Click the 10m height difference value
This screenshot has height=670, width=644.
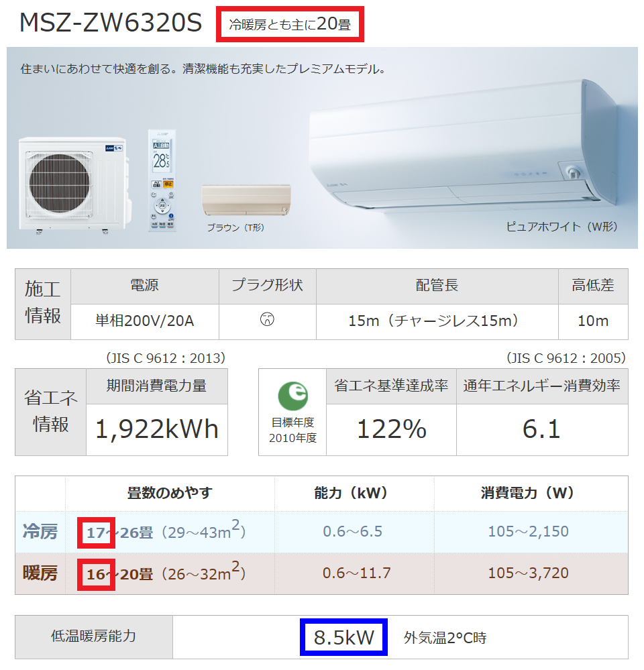[593, 321]
